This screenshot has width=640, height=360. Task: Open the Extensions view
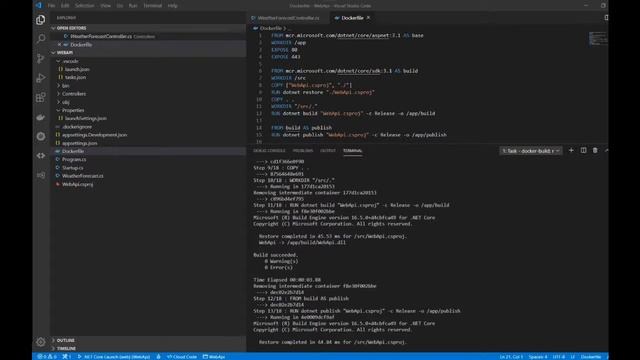click(x=40, y=97)
